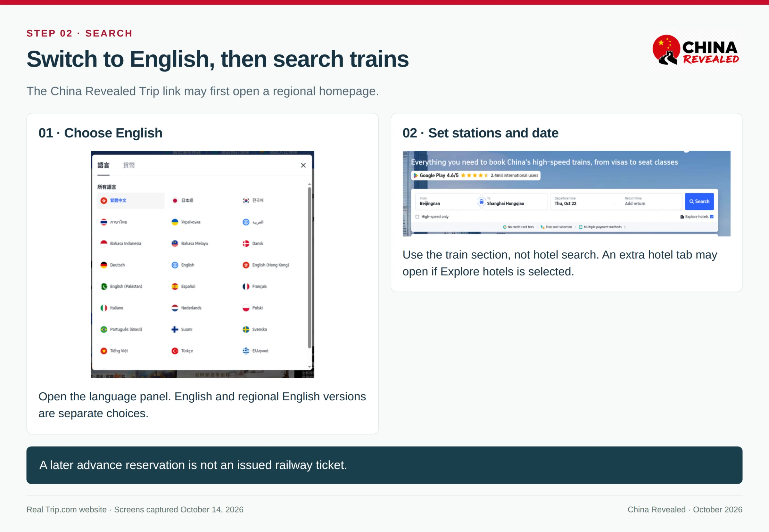Viewport: 769px width, 532px height.
Task: Choose the Português (Brasil) flag
Action: 104,329
